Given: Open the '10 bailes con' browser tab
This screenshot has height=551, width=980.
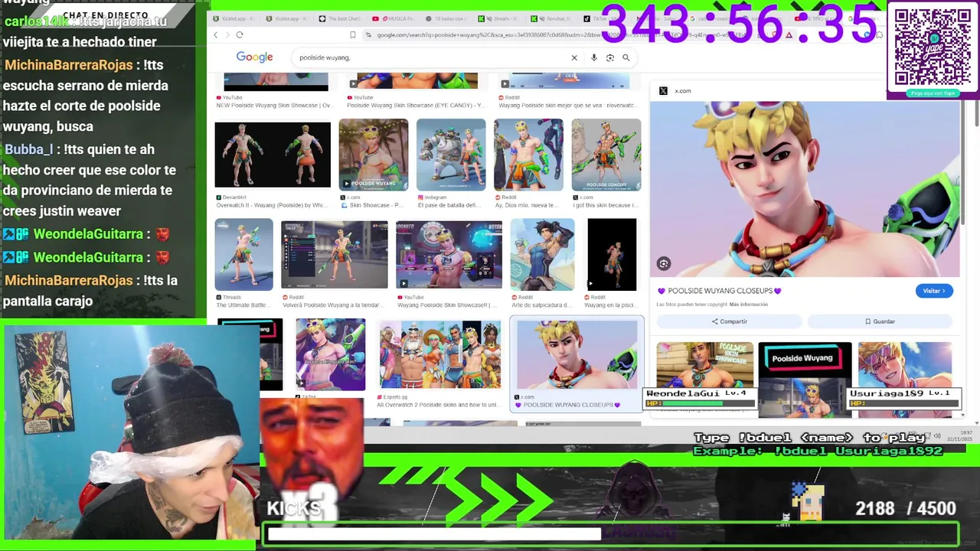Looking at the screenshot, I should 446,18.
